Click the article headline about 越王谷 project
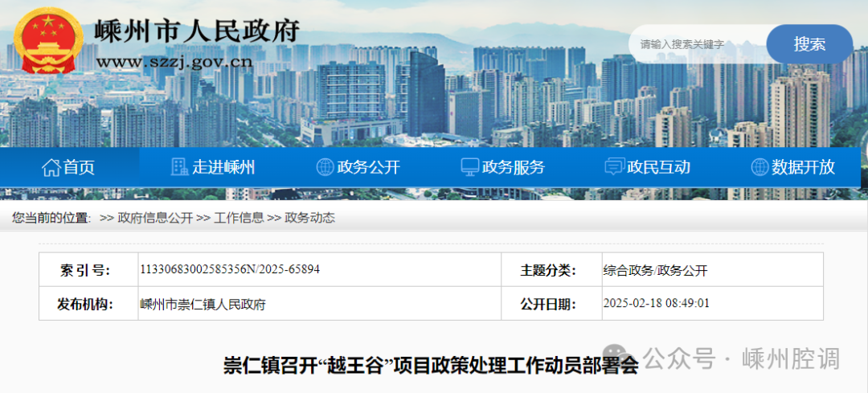The height and width of the screenshot is (393, 868). [430, 365]
